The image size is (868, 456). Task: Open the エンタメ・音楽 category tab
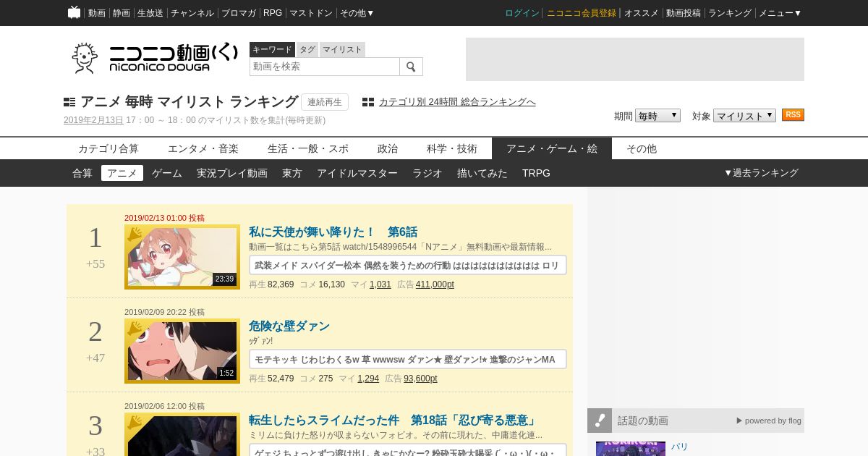coord(203,148)
